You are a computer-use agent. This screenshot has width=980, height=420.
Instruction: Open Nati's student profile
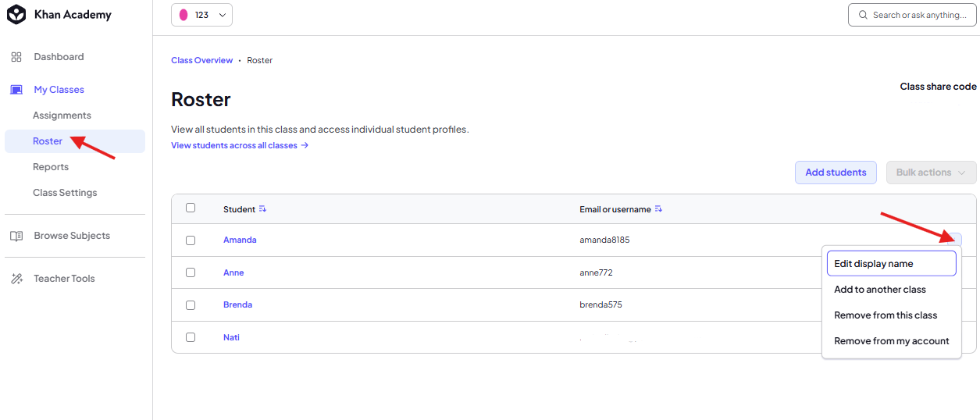pyautogui.click(x=231, y=337)
